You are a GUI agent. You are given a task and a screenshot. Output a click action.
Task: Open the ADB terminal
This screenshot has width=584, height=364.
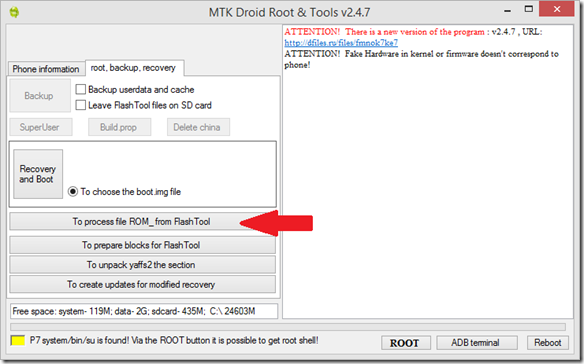476,342
